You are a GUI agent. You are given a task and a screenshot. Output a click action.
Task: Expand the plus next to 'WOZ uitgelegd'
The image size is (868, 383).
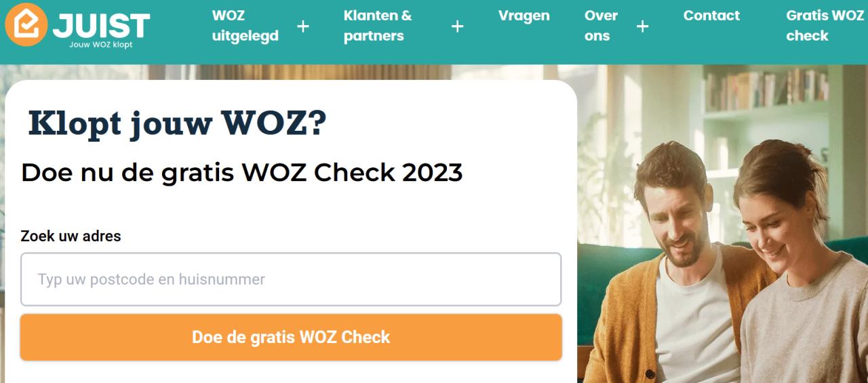303,26
